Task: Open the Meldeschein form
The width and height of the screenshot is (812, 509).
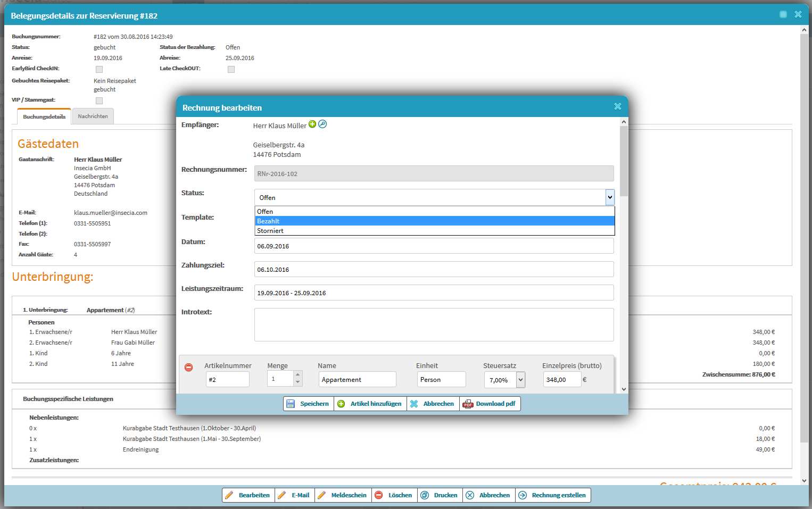Action: (x=342, y=495)
